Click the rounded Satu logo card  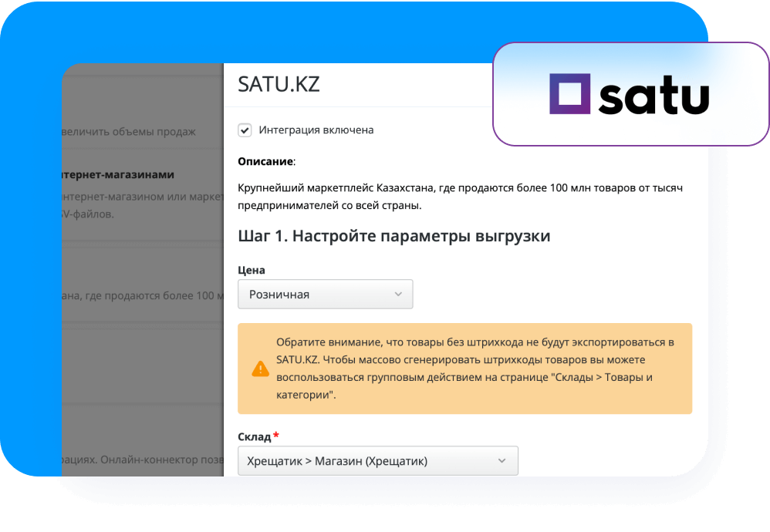point(629,96)
